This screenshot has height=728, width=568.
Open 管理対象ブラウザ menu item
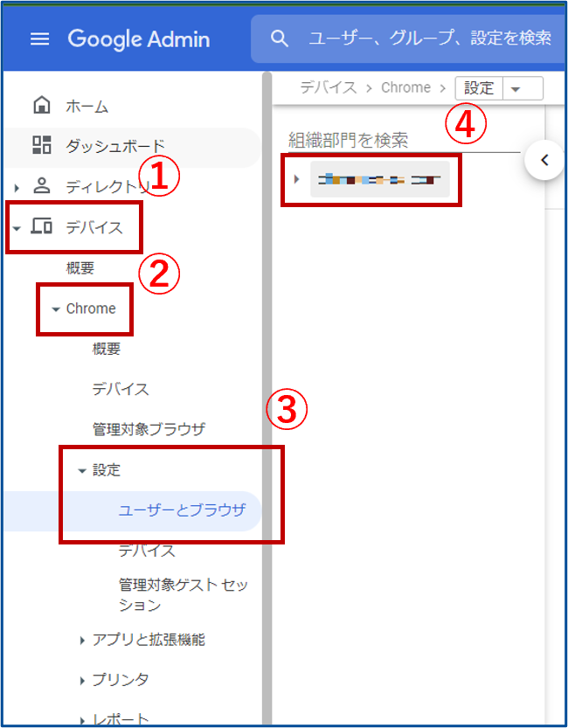149,429
